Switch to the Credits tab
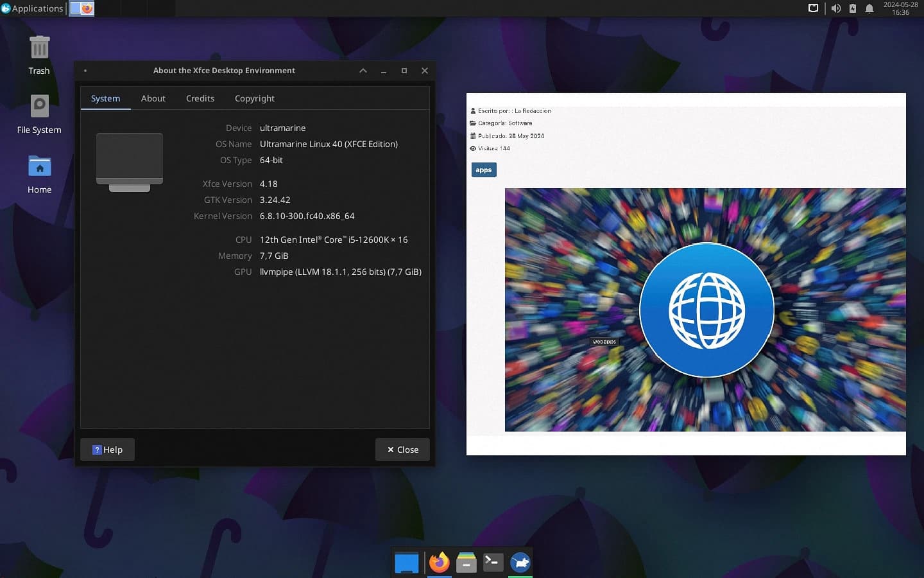The width and height of the screenshot is (924, 578). click(x=200, y=98)
